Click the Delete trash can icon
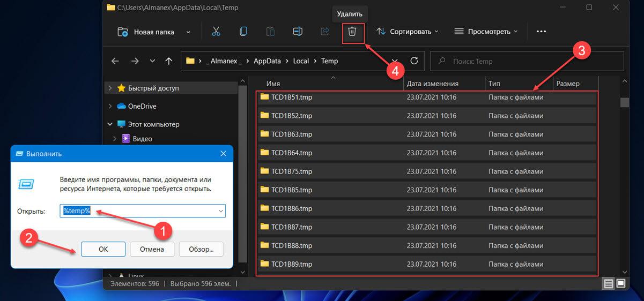The height and width of the screenshot is (301, 644). click(352, 32)
